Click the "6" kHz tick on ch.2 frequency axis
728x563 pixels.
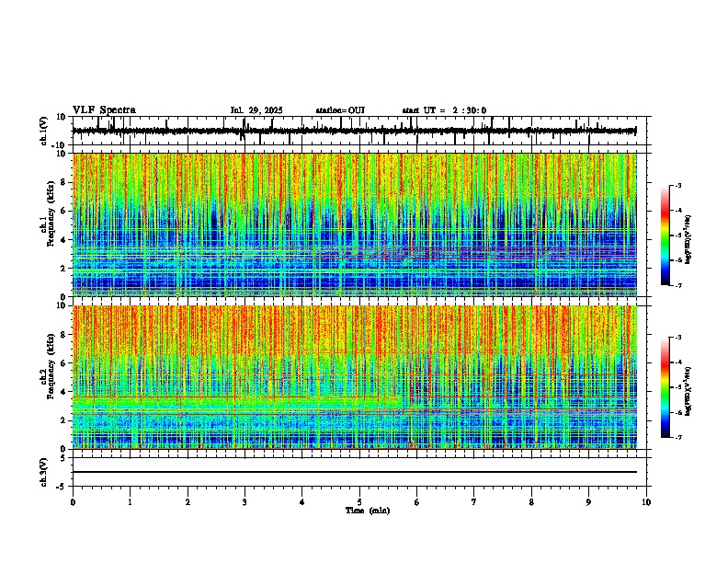click(64, 363)
